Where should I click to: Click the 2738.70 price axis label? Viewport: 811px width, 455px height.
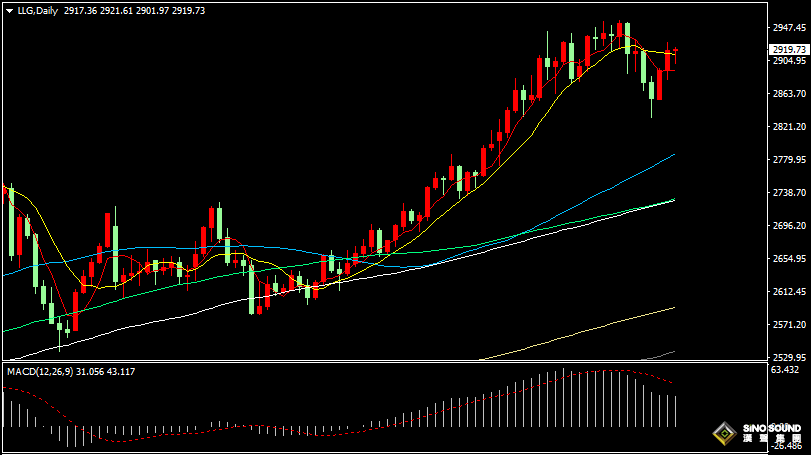(789, 192)
